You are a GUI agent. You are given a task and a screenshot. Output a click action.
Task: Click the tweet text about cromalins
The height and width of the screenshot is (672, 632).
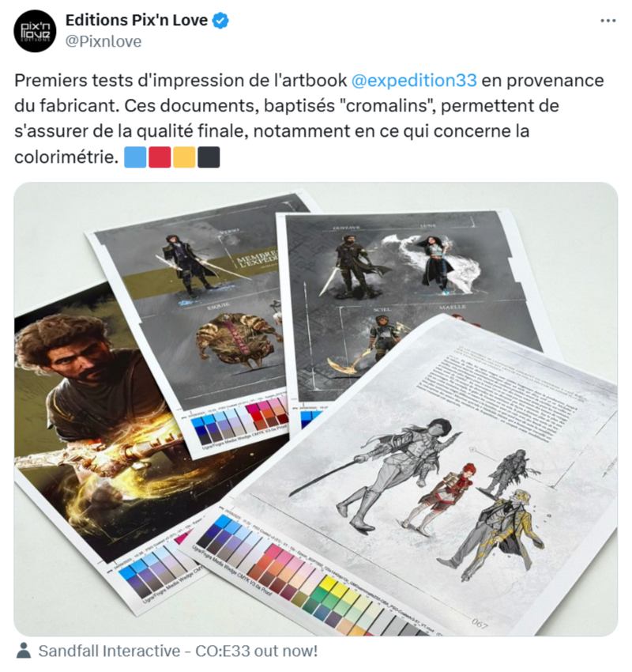click(309, 119)
